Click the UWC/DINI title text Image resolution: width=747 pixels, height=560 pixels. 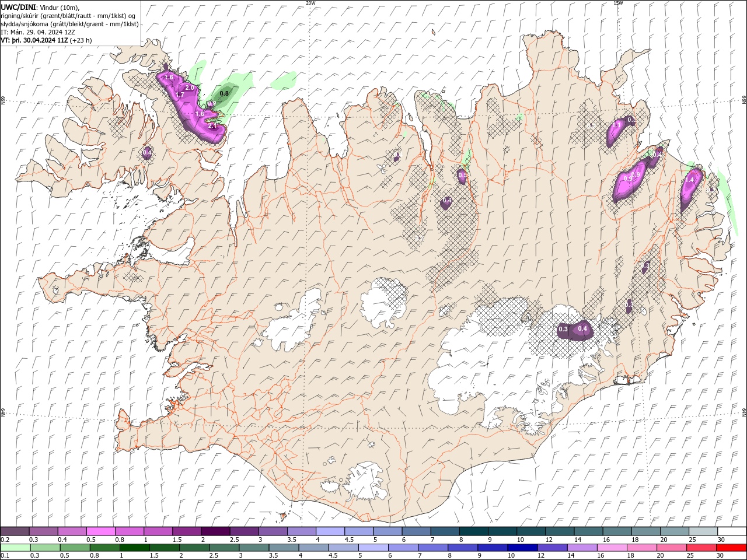coord(18,7)
